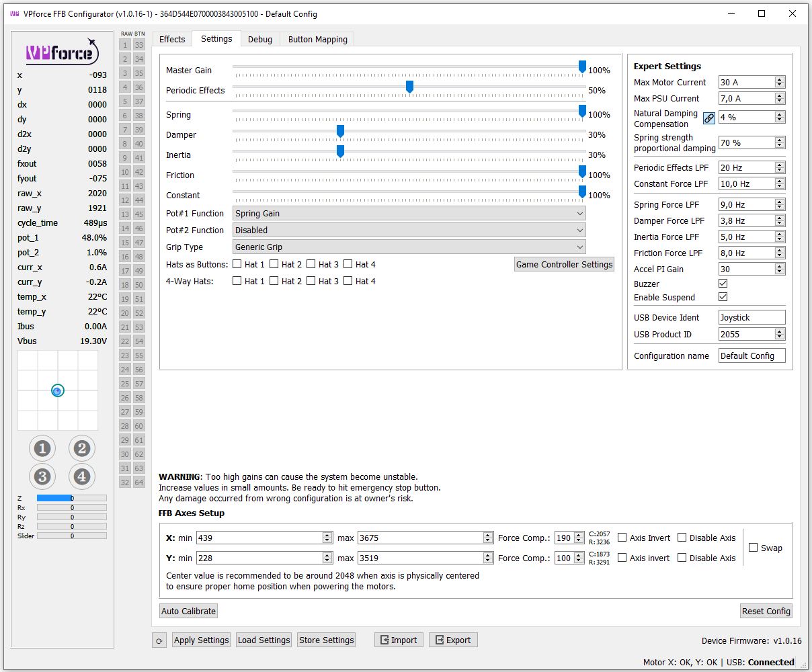
Task: Click the refresh icon beside Apply Settings
Action: [159, 640]
